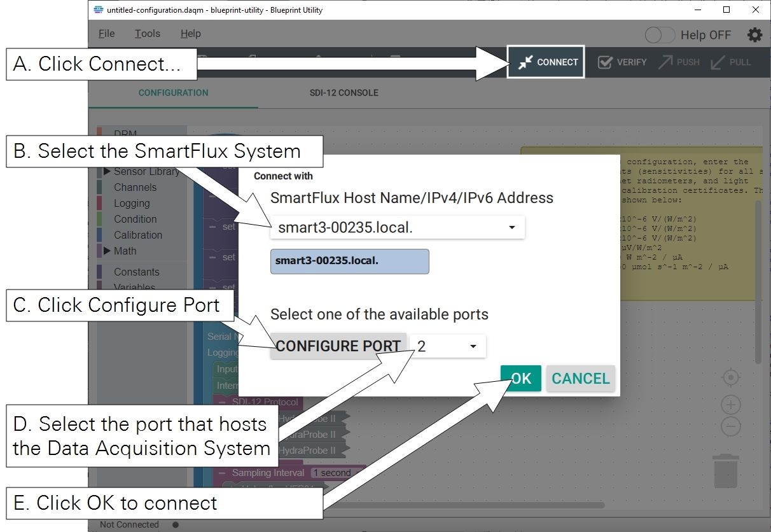Click the Configure Port button
The image size is (771, 532).
pos(338,346)
